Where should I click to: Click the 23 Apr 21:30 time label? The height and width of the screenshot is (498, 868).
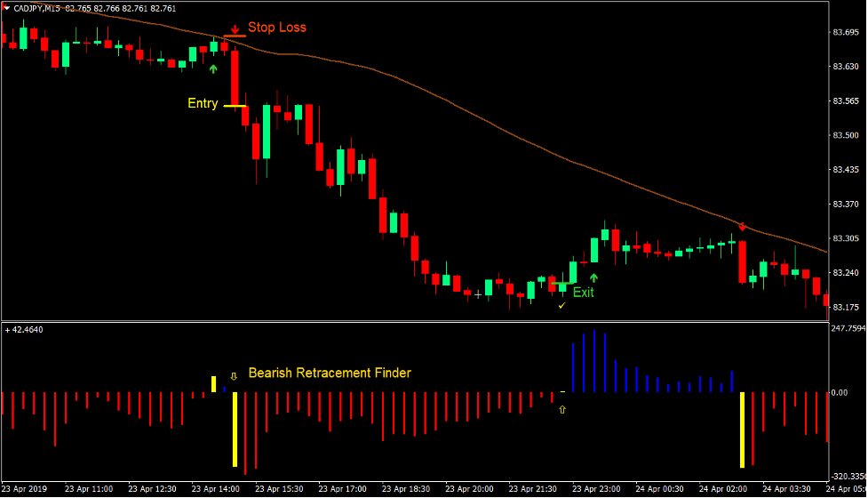532,489
